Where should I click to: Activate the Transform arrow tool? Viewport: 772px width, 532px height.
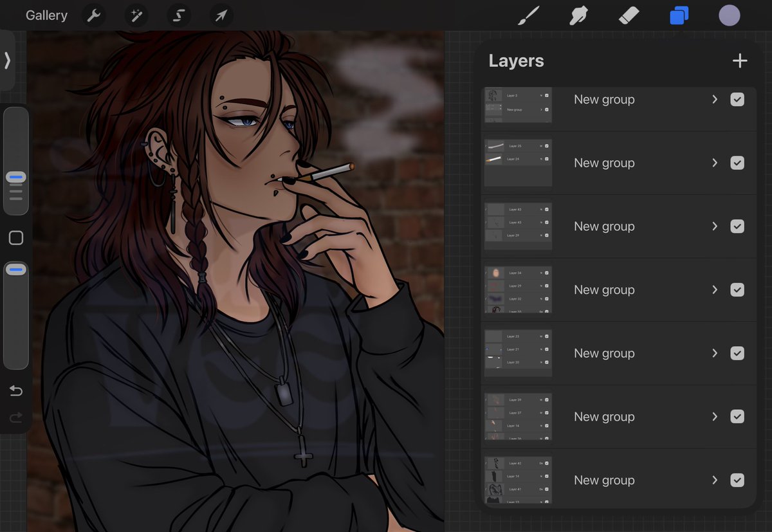(221, 15)
